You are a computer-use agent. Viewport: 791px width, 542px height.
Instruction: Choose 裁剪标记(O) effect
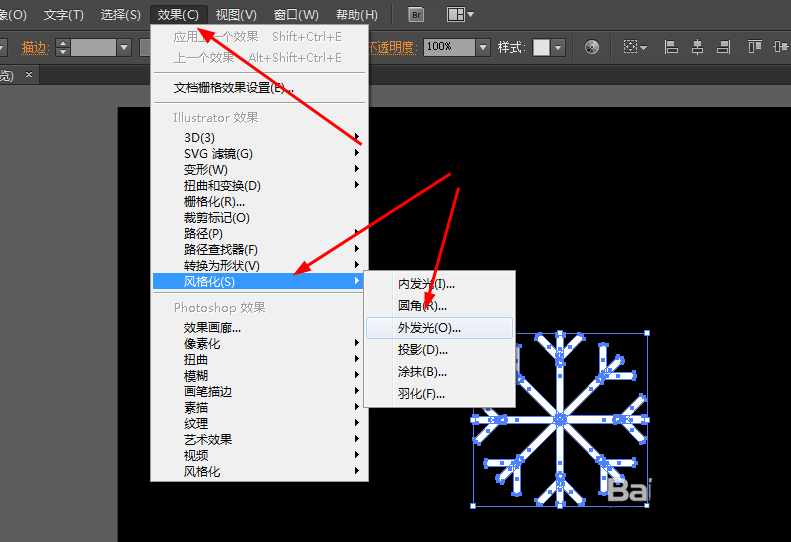(259, 218)
